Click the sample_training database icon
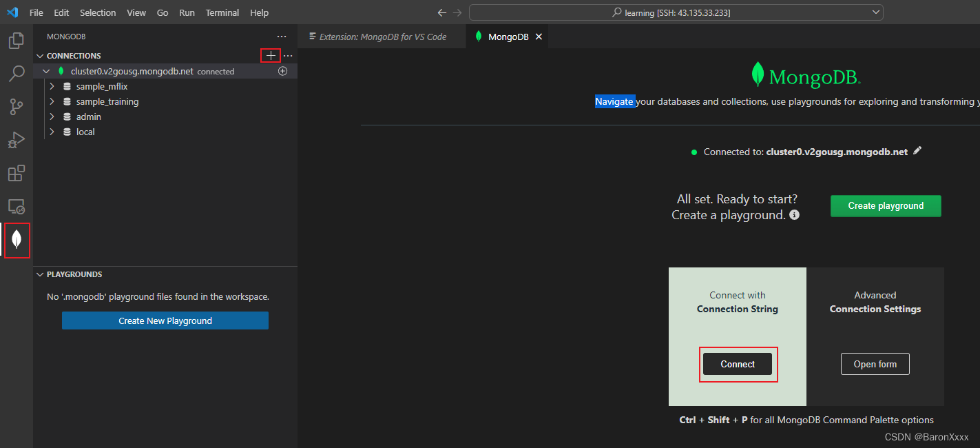This screenshot has width=980, height=448. pos(67,102)
